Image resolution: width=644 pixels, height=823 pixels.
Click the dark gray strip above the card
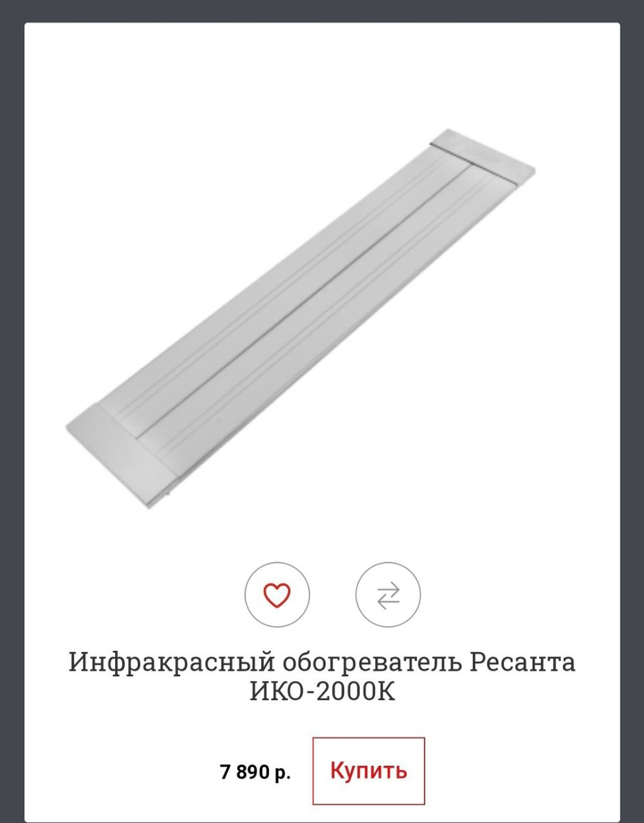coord(322,11)
